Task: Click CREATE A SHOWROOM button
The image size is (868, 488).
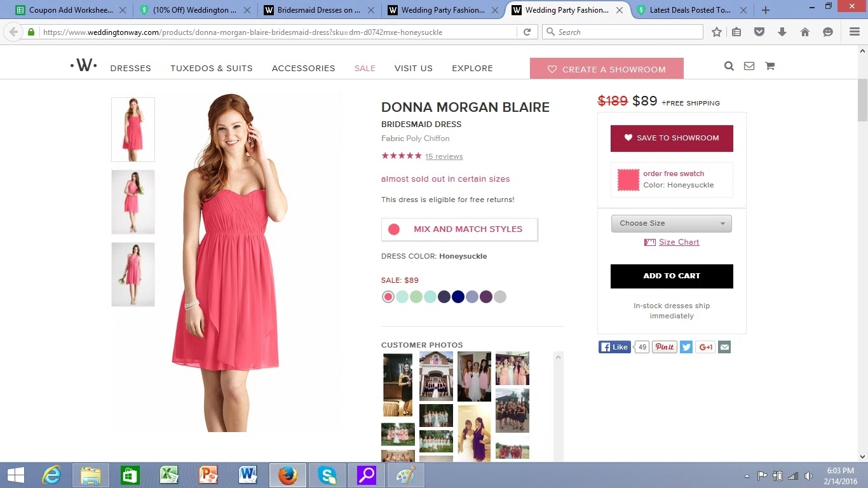Action: click(x=607, y=69)
